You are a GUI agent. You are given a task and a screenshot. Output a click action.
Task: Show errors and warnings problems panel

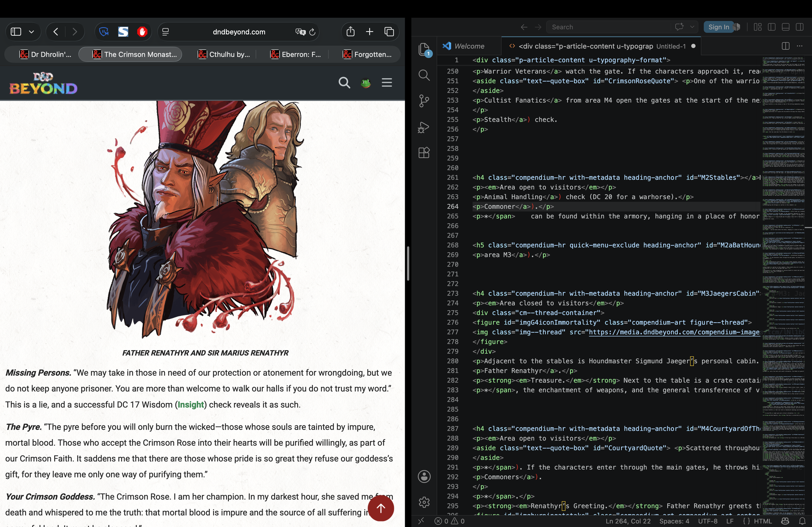coord(449,521)
